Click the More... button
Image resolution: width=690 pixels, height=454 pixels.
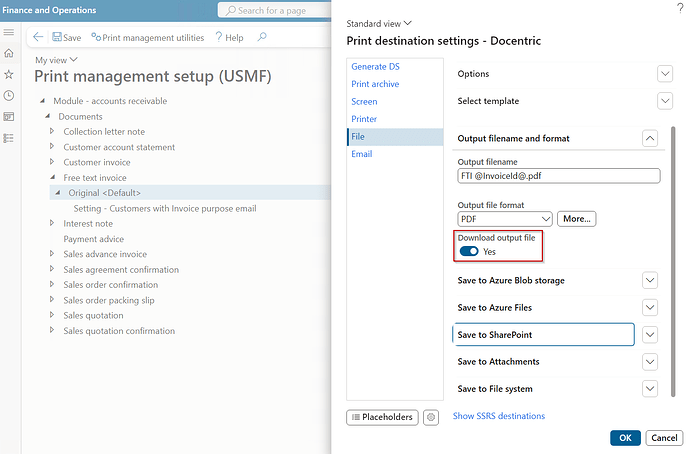click(x=576, y=219)
